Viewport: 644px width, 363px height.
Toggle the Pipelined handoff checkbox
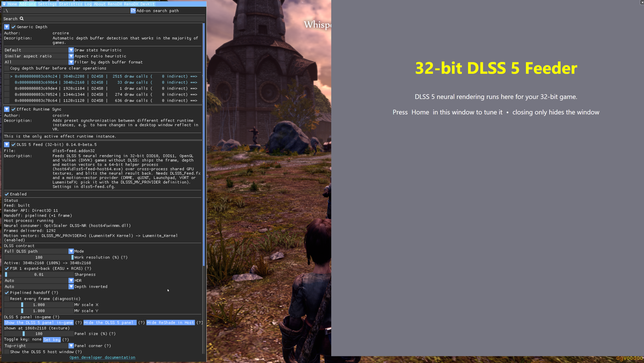(x=7, y=292)
